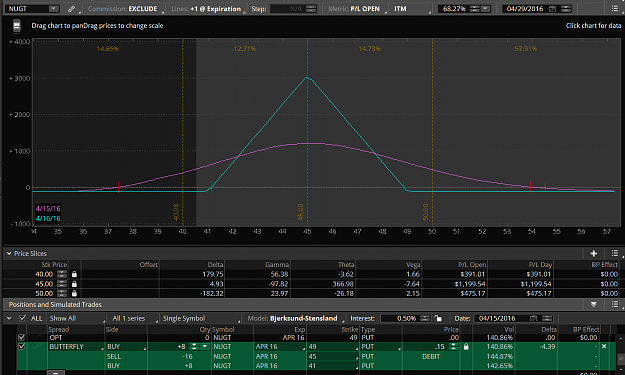Open the Model Bjerksund-Stensland dropdown
The height and width of the screenshot is (375, 625).
point(295,318)
